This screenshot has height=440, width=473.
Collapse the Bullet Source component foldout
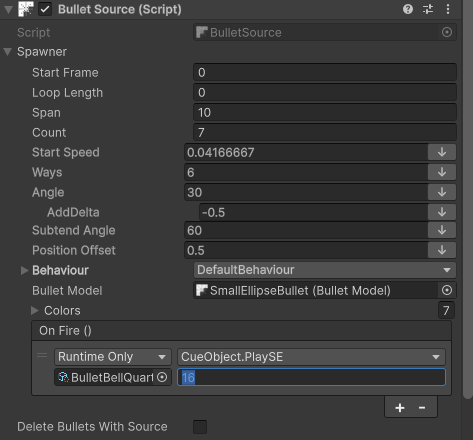(x=8, y=9)
